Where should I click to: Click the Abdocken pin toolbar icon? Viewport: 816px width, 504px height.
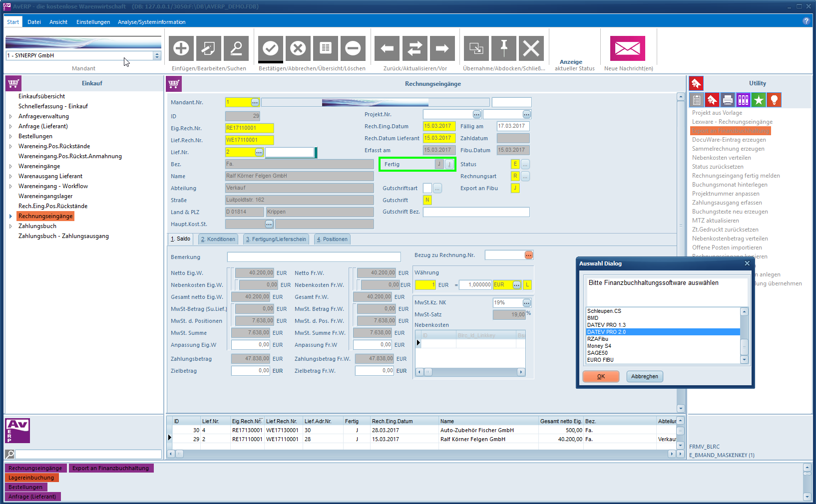(504, 48)
